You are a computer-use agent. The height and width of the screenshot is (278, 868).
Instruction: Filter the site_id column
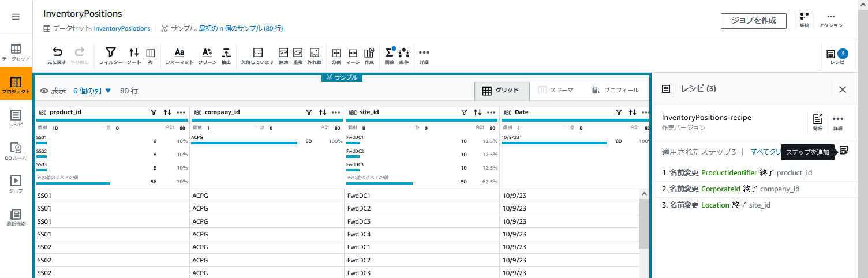click(x=463, y=112)
